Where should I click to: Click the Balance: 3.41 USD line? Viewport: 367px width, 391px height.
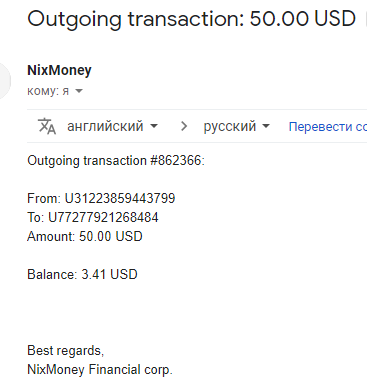coord(82,275)
